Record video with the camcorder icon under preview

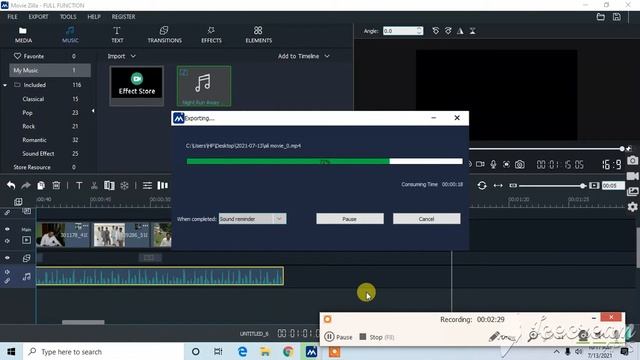(480, 164)
